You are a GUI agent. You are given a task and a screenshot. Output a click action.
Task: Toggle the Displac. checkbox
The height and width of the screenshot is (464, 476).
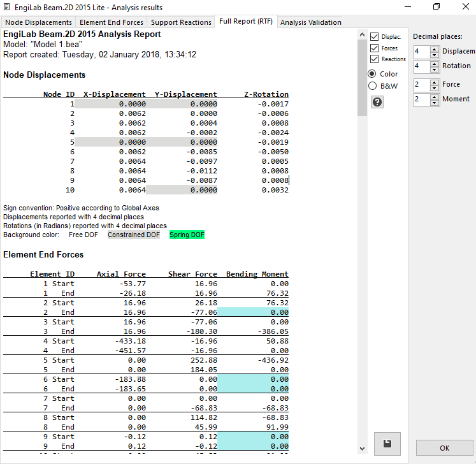pyautogui.click(x=374, y=37)
